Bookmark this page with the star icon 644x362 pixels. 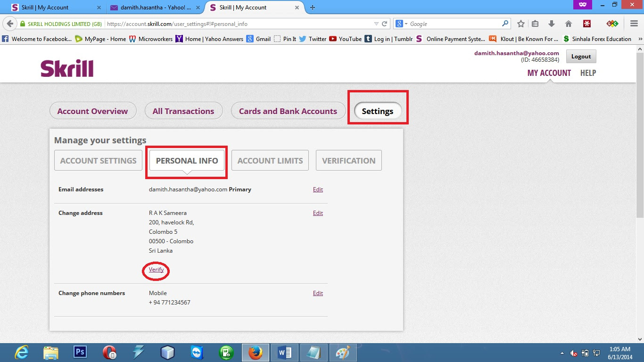(x=520, y=24)
